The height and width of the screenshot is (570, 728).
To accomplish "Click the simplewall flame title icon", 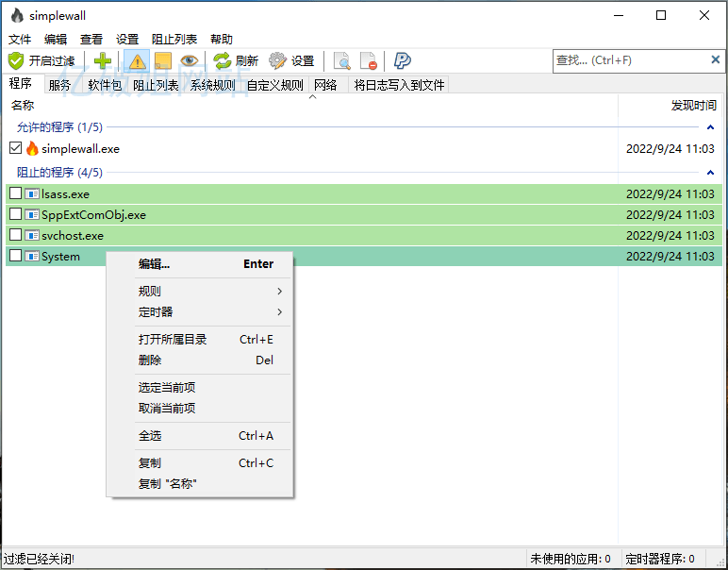I will pyautogui.click(x=17, y=15).
